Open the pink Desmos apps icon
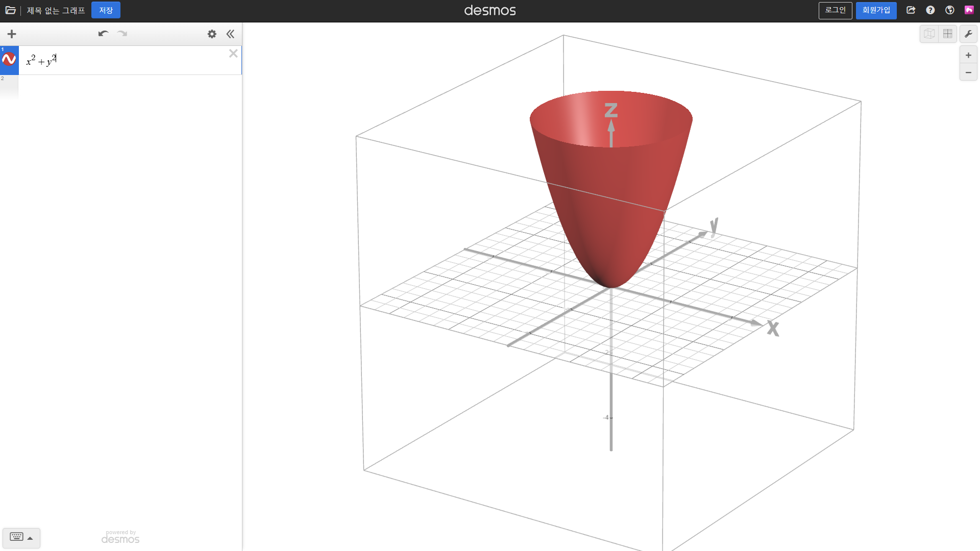 click(x=969, y=10)
